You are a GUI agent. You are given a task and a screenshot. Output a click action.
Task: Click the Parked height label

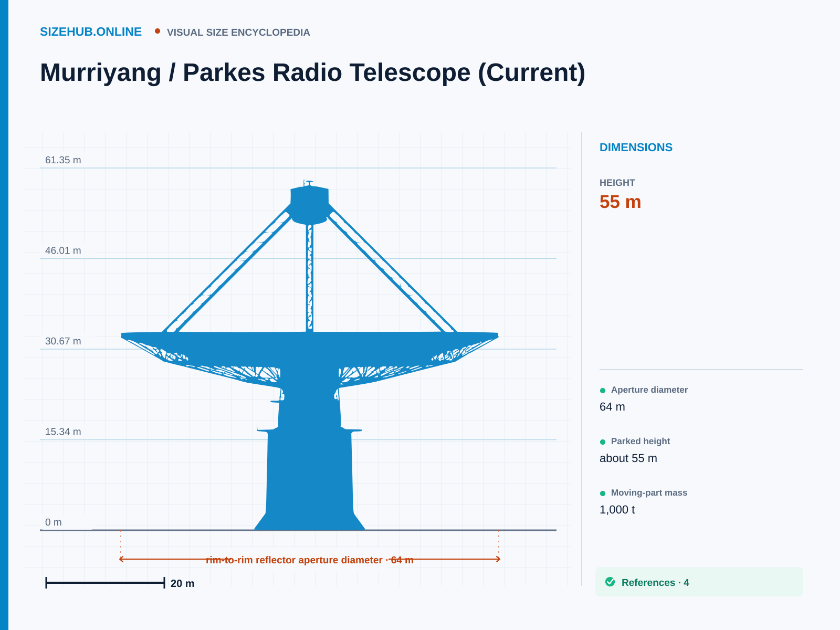pos(640,441)
